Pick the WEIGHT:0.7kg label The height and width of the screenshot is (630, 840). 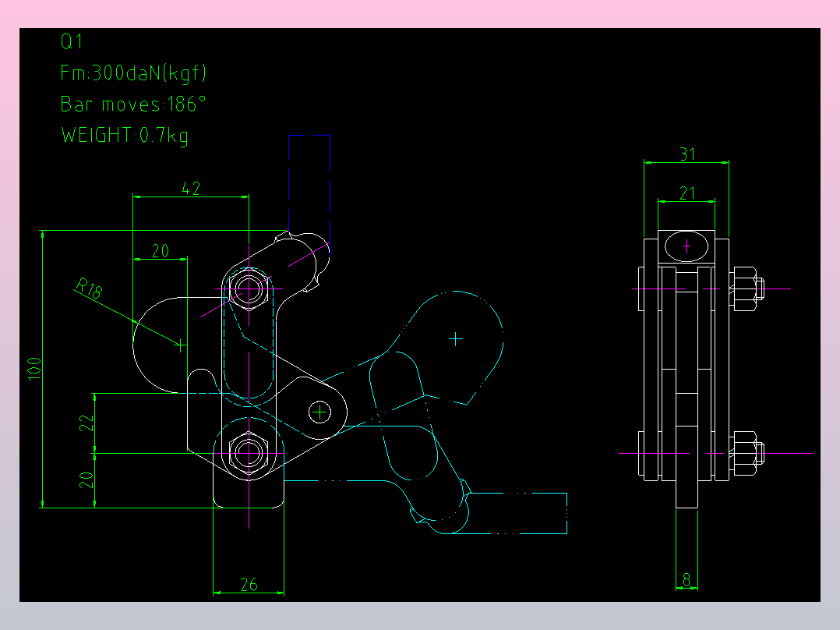tap(125, 135)
